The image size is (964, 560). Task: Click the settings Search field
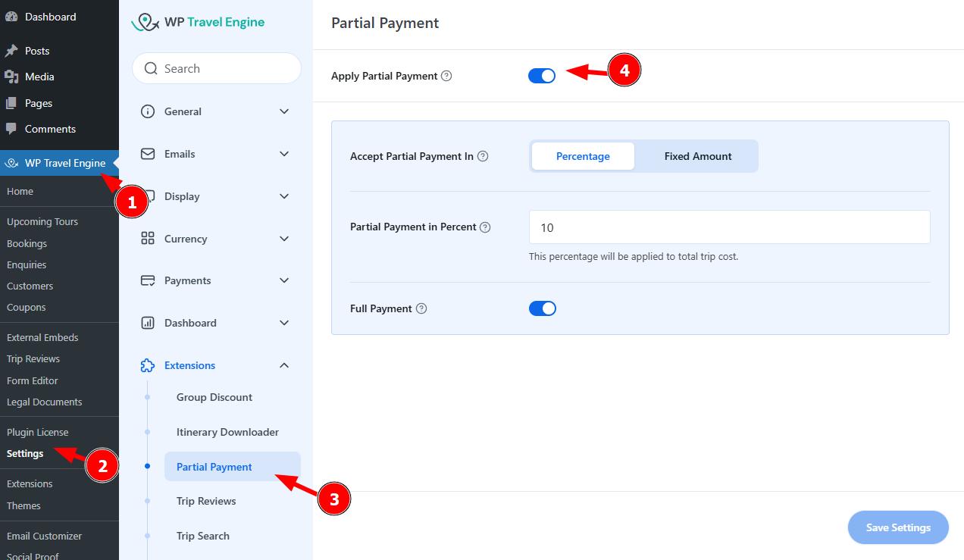pyautogui.click(x=217, y=68)
